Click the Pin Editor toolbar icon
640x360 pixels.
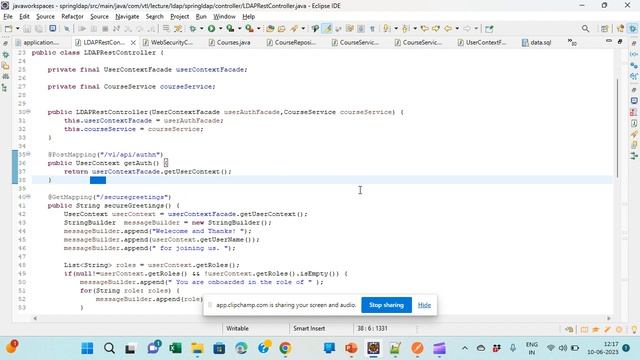(489, 29)
